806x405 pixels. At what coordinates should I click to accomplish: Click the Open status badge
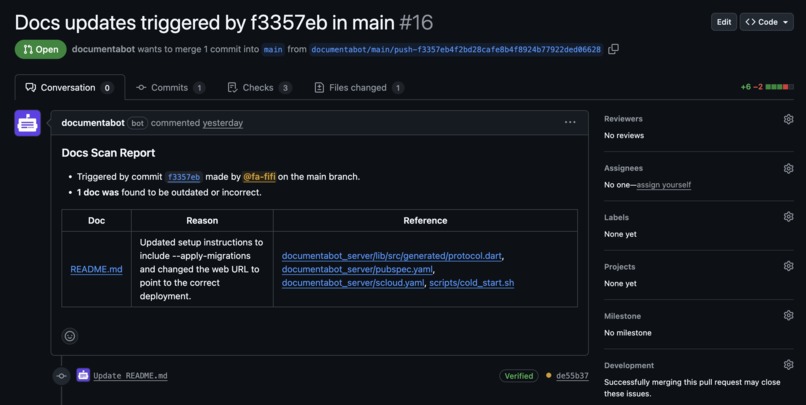point(41,49)
